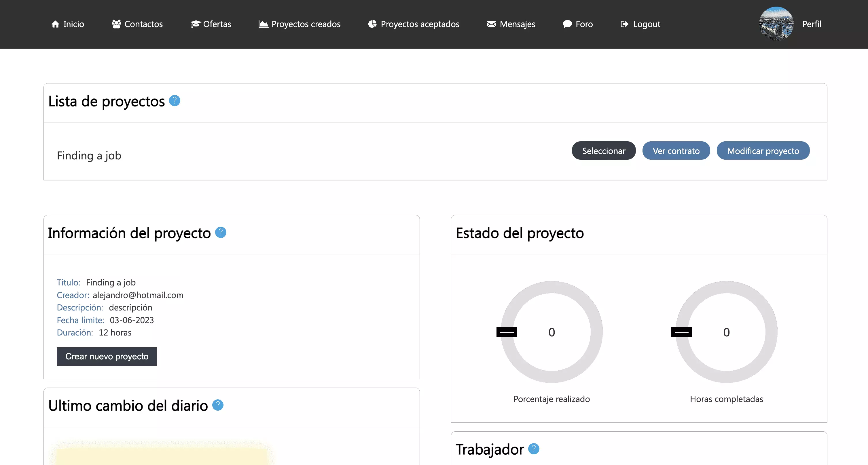This screenshot has width=868, height=465.
Task: Open the Foro page
Action: point(578,24)
